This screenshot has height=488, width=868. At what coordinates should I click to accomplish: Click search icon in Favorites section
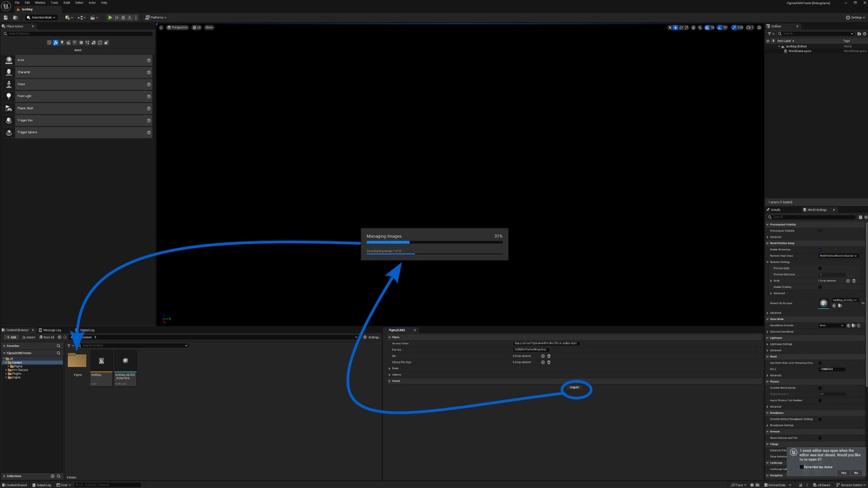(x=59, y=346)
